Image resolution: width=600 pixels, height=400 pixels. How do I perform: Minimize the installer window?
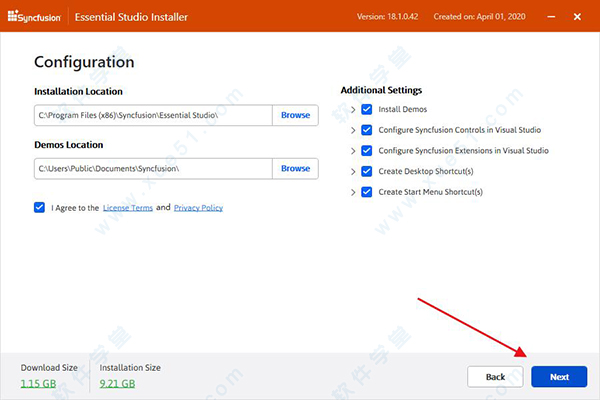[x=551, y=17]
